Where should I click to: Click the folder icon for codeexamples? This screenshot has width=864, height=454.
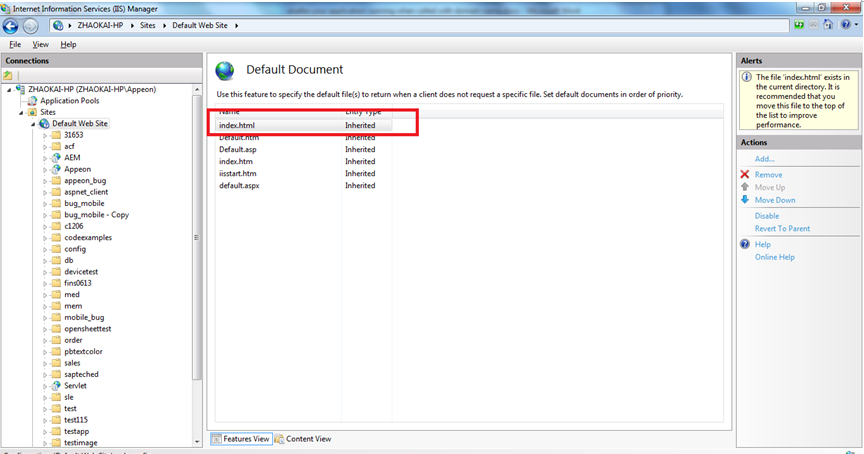pos(56,237)
